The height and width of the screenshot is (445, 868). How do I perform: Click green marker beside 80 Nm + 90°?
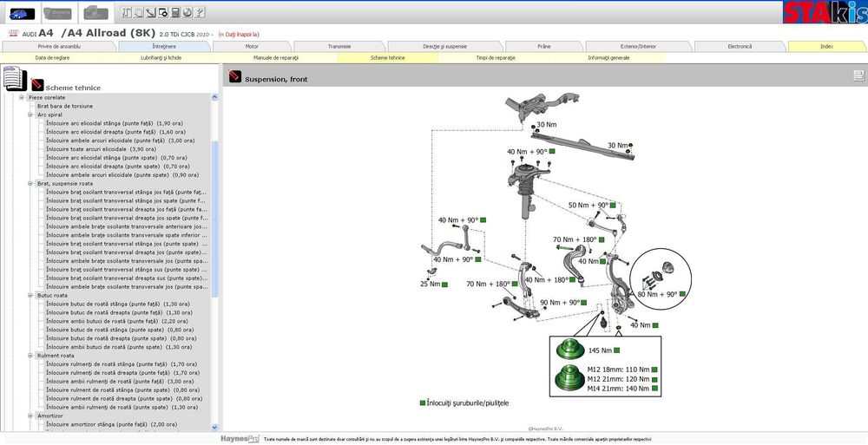(x=682, y=294)
